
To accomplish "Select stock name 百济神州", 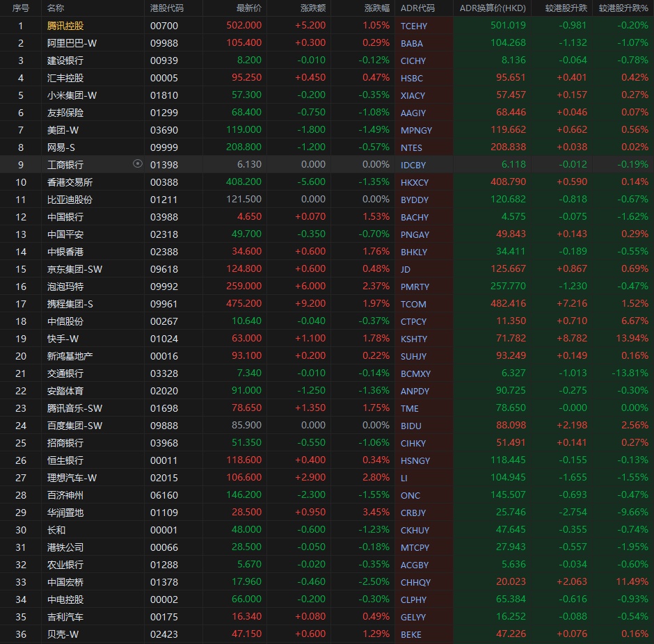I will (65, 495).
